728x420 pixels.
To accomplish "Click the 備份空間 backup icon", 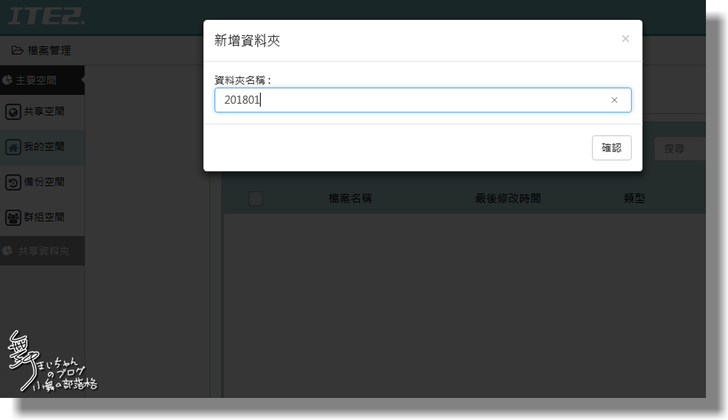I will (x=13, y=182).
